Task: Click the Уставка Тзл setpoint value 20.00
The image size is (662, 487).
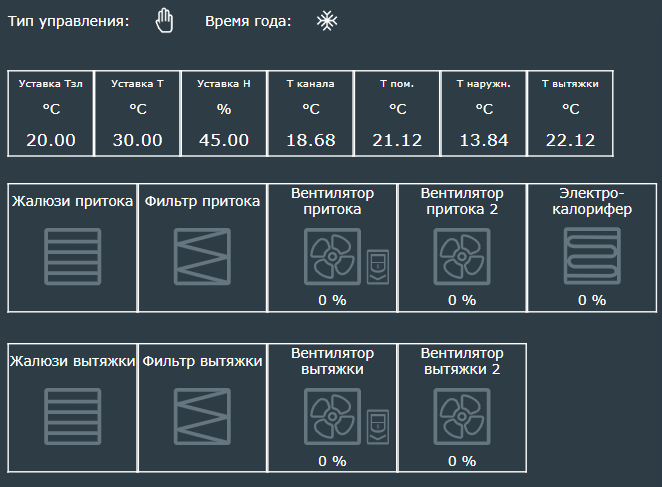Action: [x=51, y=140]
